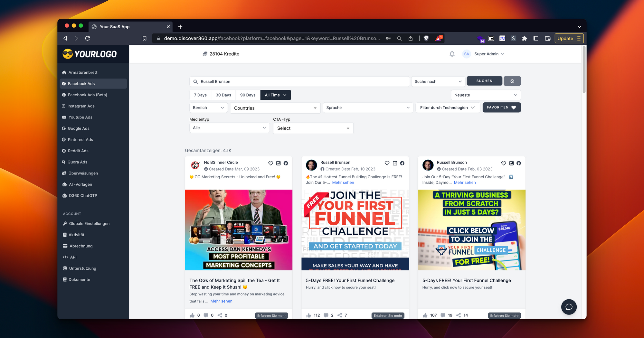The image size is (644, 338).
Task: Open browser zoom magnifier icon
Action: pos(399,38)
